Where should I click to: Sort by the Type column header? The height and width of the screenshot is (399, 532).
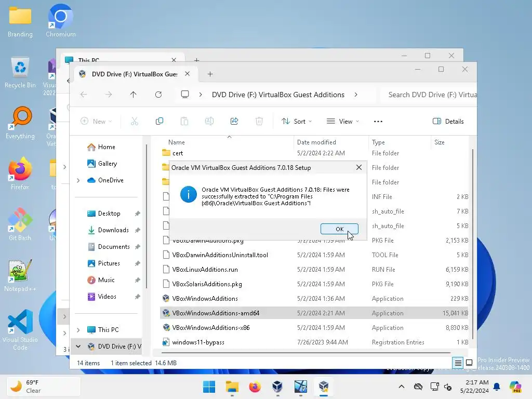(x=378, y=142)
